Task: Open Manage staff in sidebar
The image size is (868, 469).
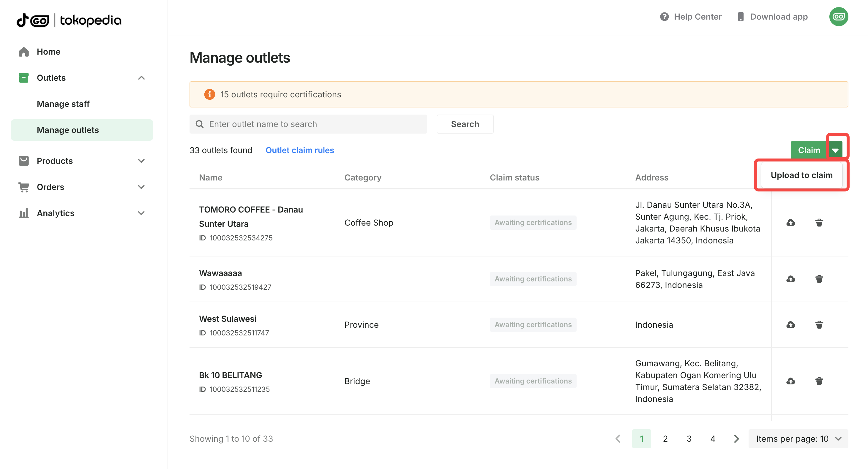Action: point(63,104)
